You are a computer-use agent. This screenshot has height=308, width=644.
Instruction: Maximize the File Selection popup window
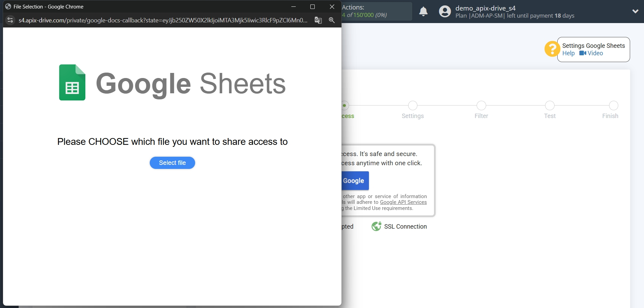coord(312,7)
